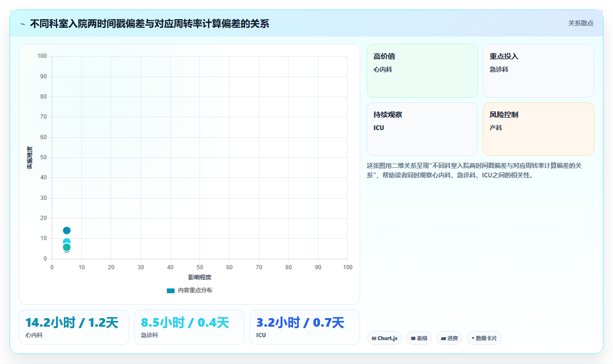The image size is (613, 364).
Task: Click the 内容重点分布 legend label
Action: click(195, 290)
